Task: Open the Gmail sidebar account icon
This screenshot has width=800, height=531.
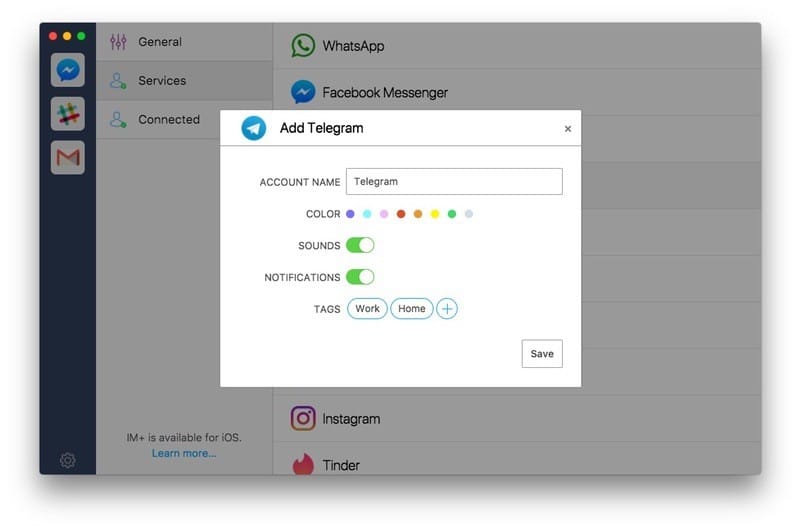Action: (68, 158)
